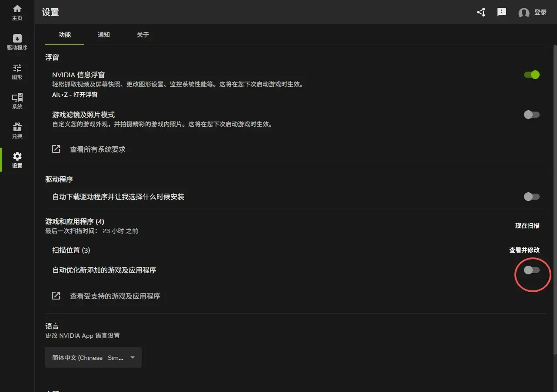This screenshot has width=557, height=392.
Task: Click the 登录 login text
Action: (x=540, y=12)
